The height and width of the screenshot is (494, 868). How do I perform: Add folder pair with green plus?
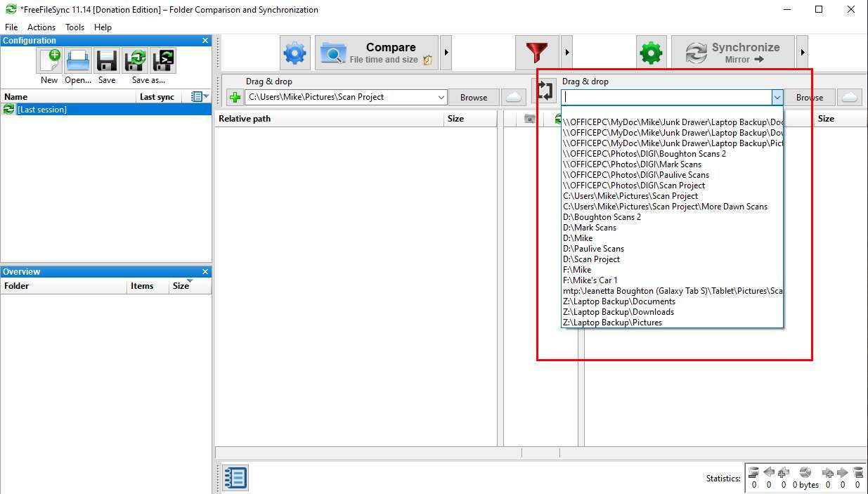[235, 98]
